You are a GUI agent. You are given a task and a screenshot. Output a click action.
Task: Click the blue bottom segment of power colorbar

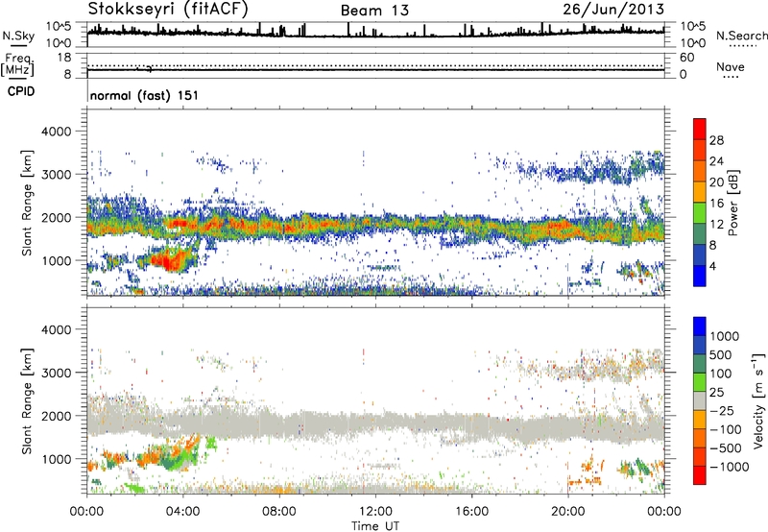(700, 276)
